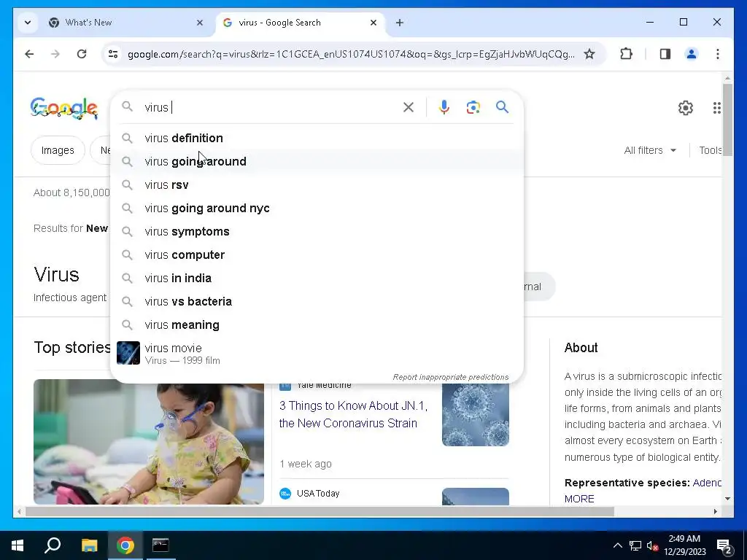
Task: Open the notification center icon
Action: 724,545
